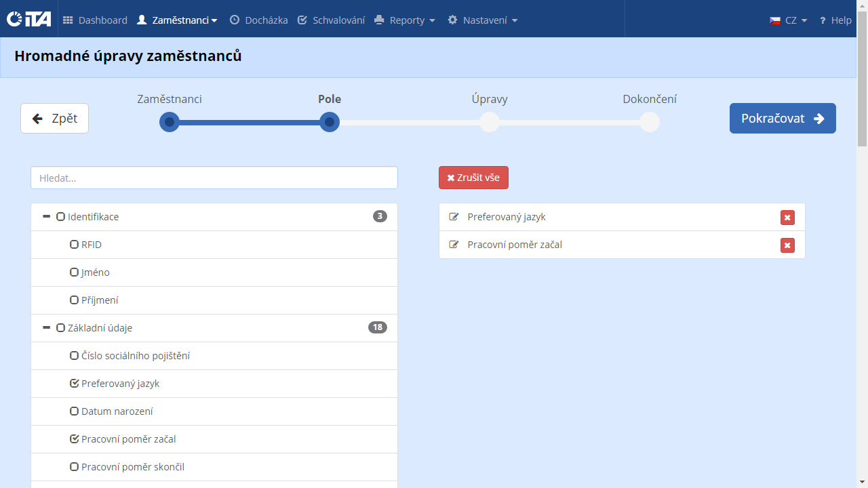Open Dashboard via grid icon
Image resolution: width=868 pixels, height=488 pixels.
tap(68, 20)
